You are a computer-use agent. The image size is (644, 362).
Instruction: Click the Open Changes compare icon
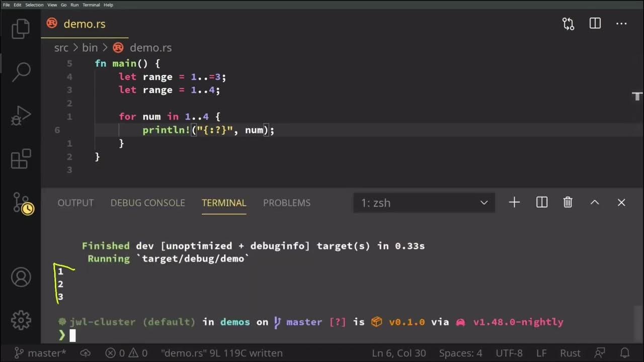point(568,24)
